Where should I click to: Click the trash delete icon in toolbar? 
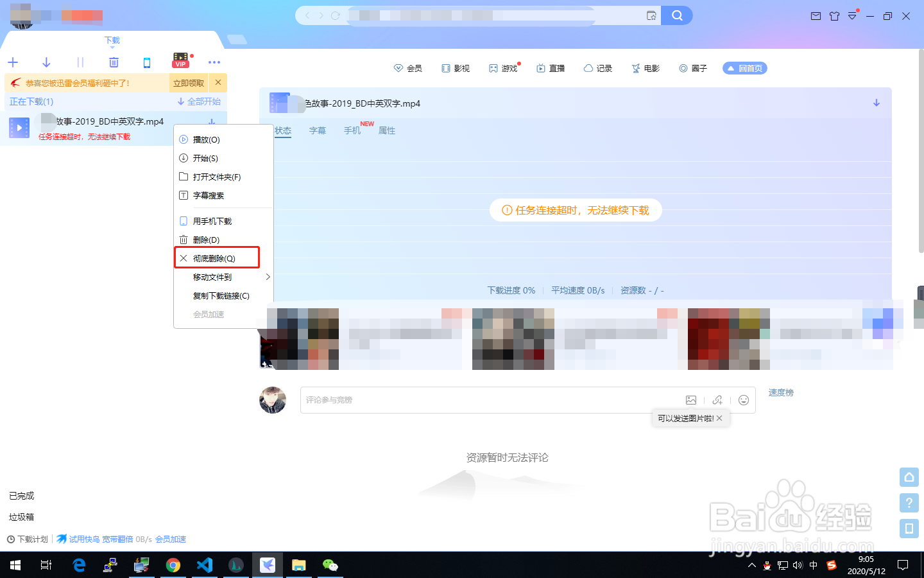pyautogui.click(x=114, y=62)
